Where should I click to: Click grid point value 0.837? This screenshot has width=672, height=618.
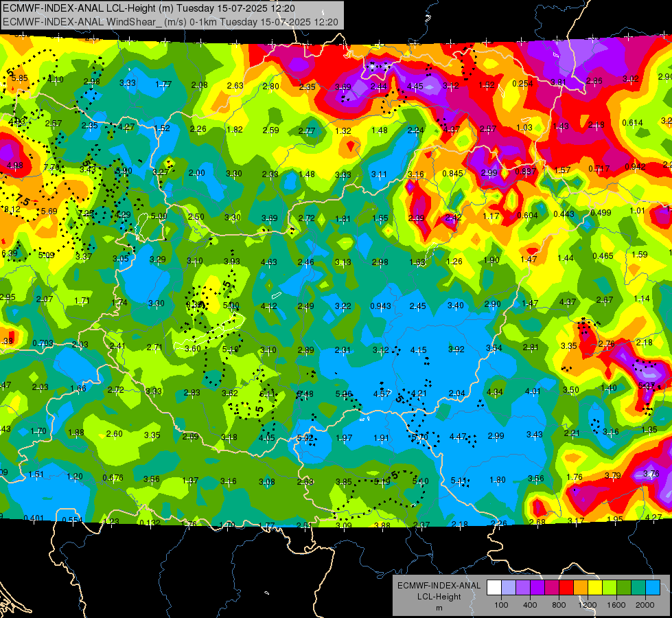[x=525, y=172]
